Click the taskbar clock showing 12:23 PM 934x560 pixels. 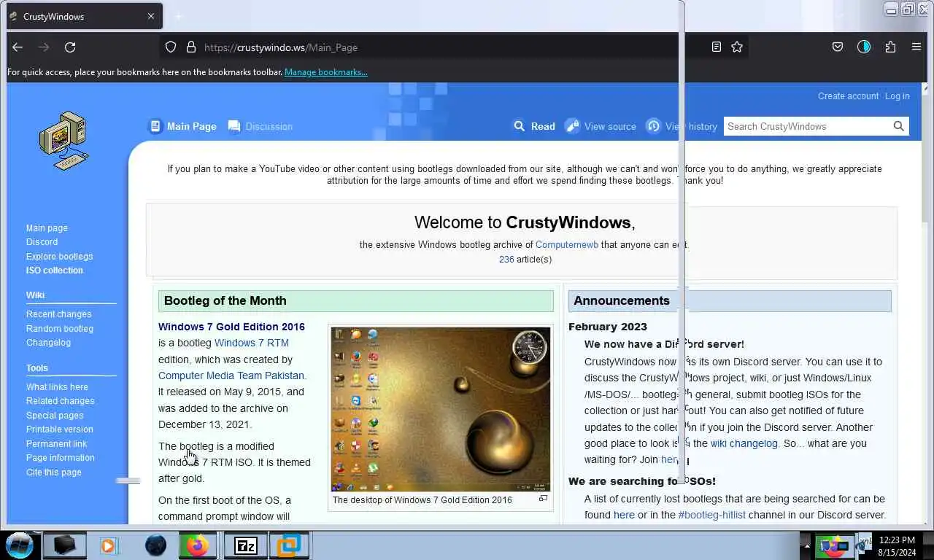(897, 546)
